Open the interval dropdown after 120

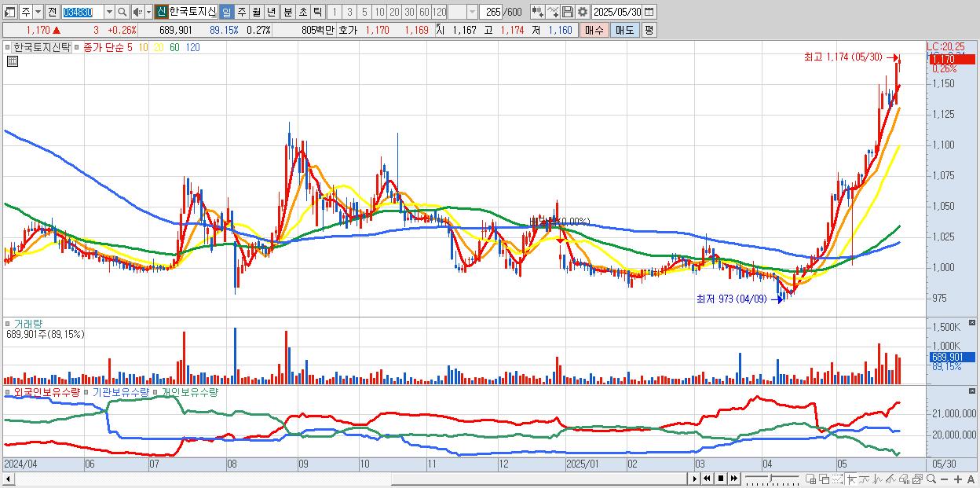click(x=472, y=12)
